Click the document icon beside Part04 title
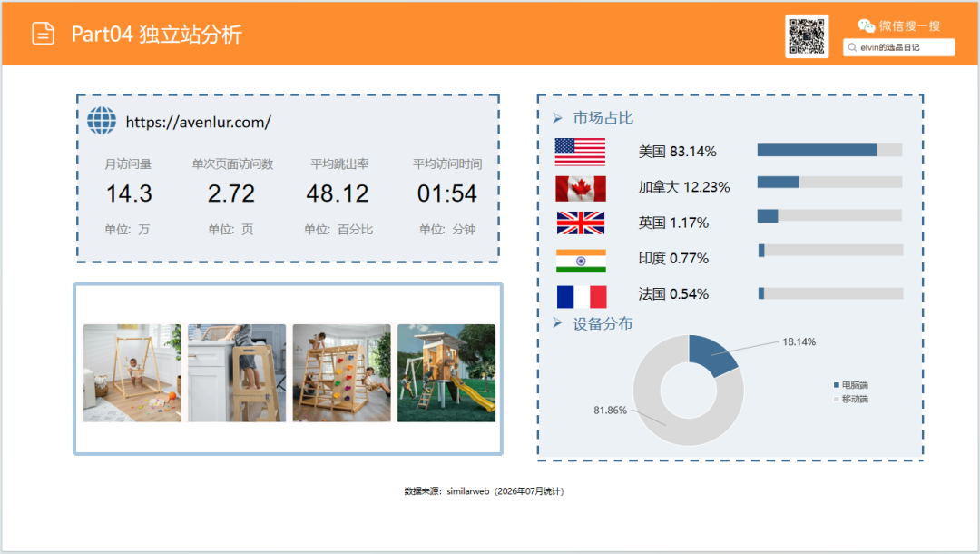The image size is (980, 554). (x=44, y=33)
